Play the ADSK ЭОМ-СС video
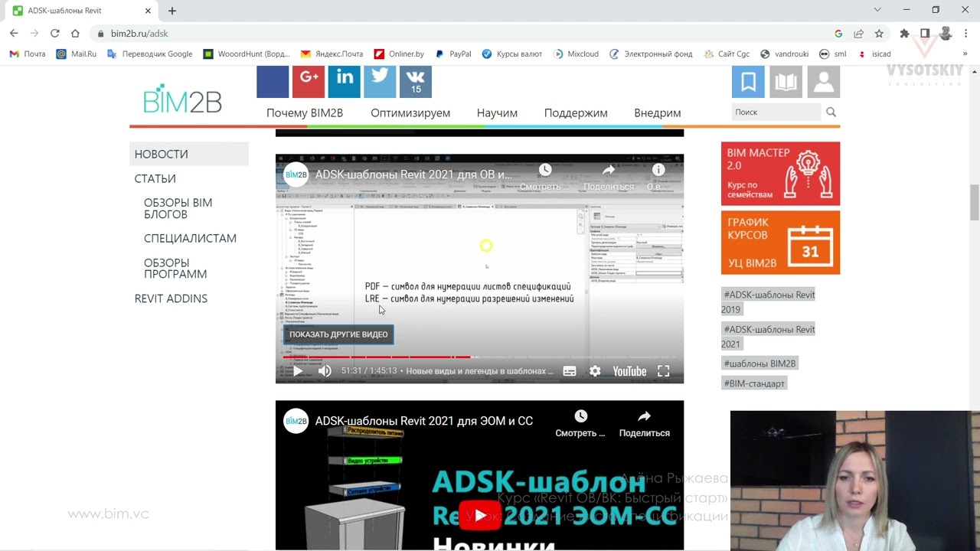The height and width of the screenshot is (551, 980). tap(480, 516)
